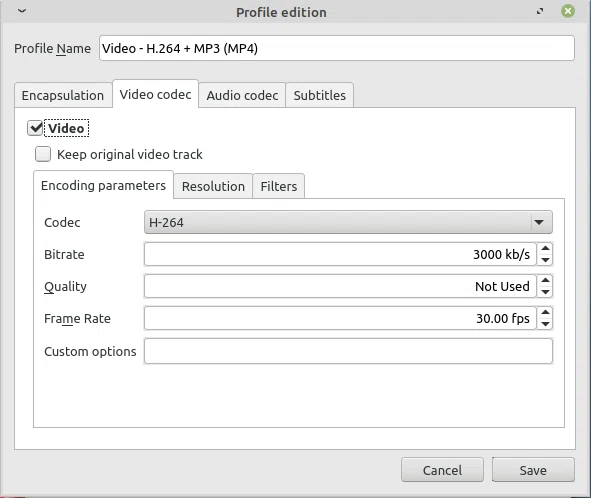
Task: Switch to the Encapsulation tab
Action: 63,95
